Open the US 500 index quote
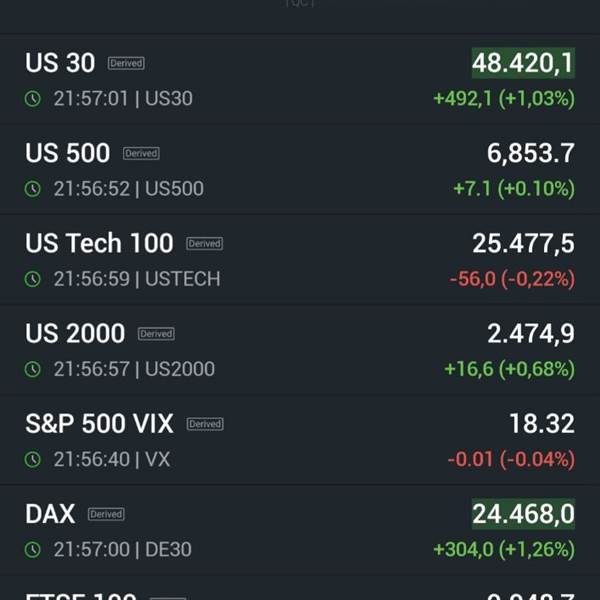 pyautogui.click(x=68, y=153)
